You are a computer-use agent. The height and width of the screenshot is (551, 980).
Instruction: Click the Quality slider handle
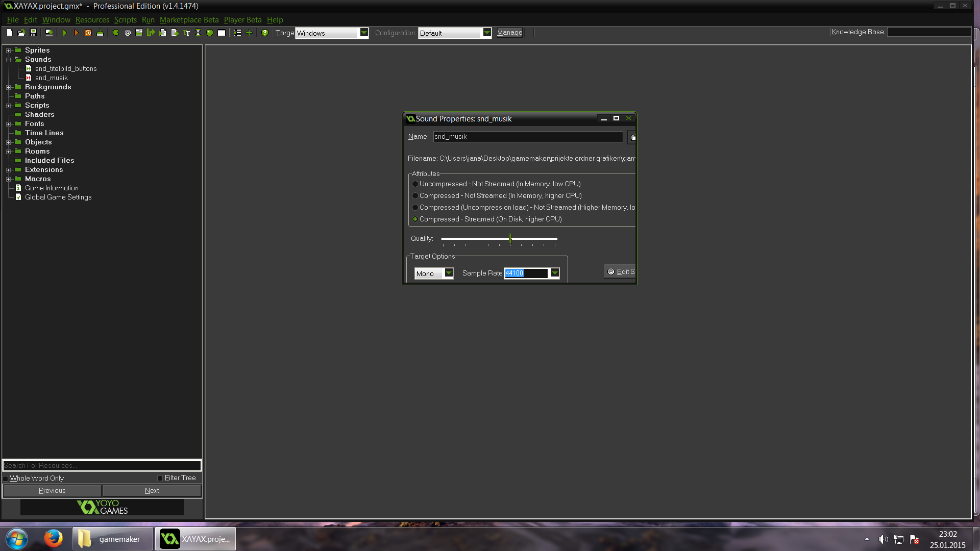(510, 238)
